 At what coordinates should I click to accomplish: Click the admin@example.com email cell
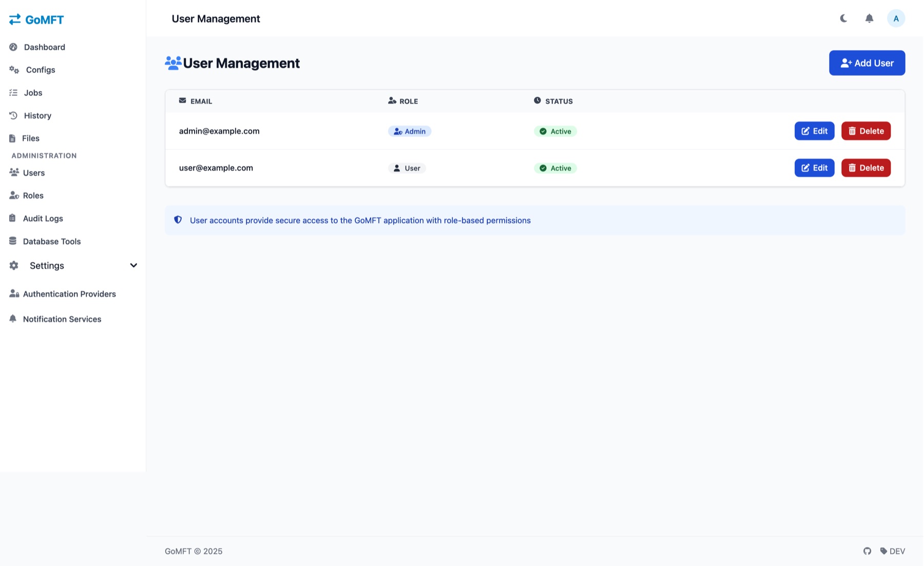219,131
